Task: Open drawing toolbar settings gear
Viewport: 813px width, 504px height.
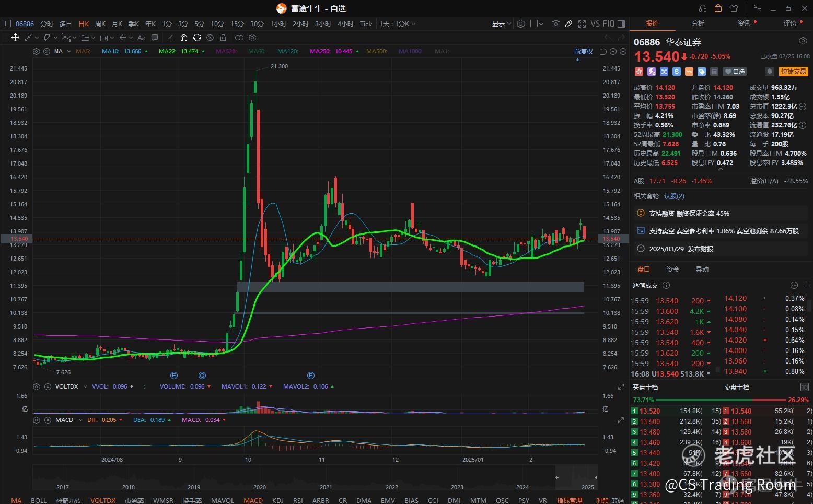Action: click(252, 38)
